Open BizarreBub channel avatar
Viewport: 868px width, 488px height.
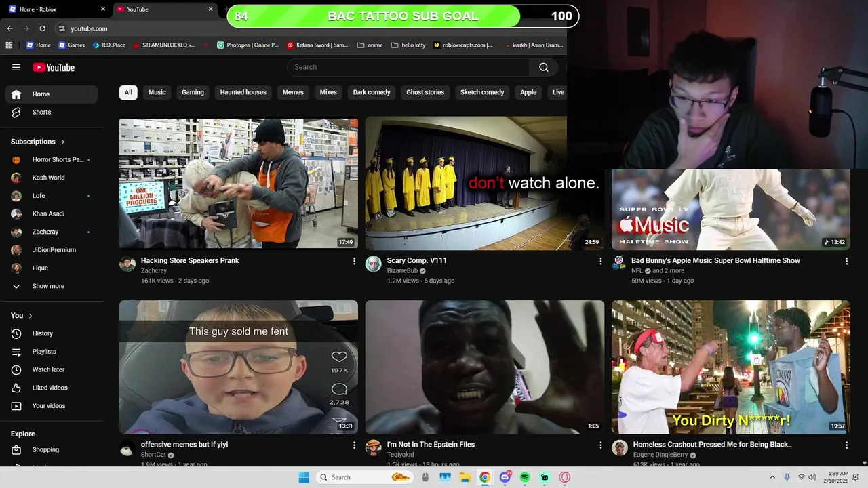[x=374, y=264]
